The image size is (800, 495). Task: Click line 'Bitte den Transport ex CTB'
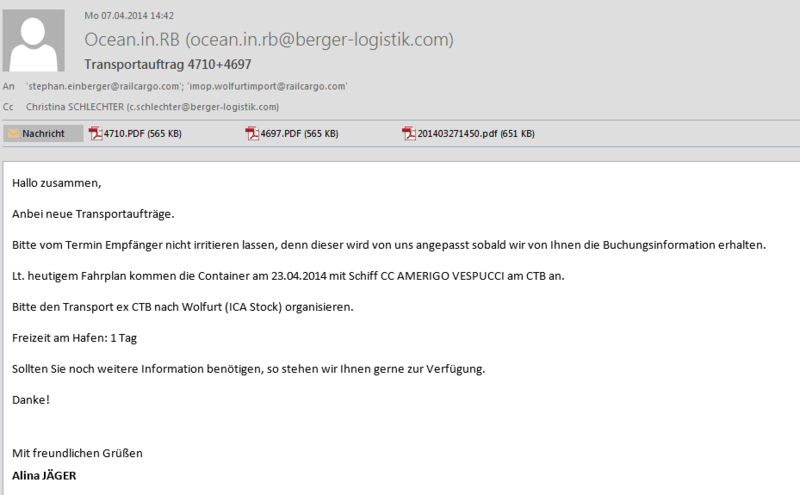(183, 307)
